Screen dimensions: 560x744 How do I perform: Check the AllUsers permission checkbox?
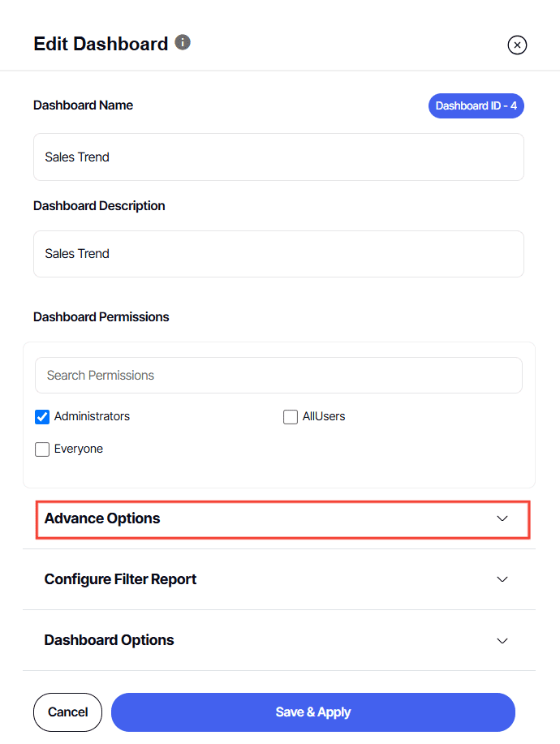point(290,416)
